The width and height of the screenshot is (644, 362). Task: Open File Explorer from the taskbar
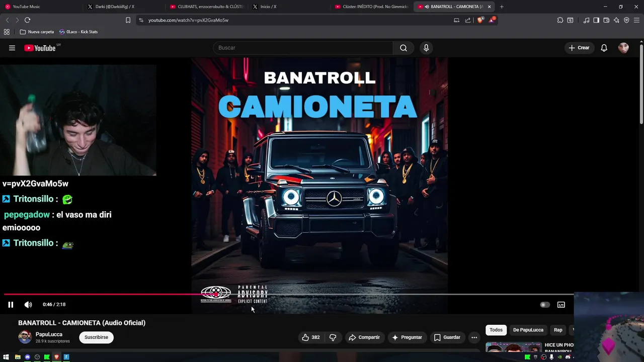pyautogui.click(x=18, y=357)
